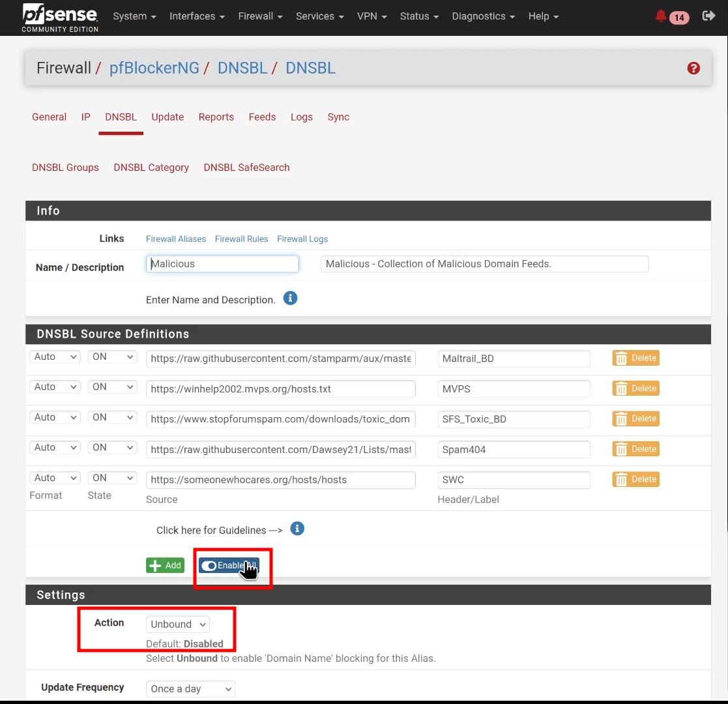Follow the Firewall Rules link
The image size is (728, 704).
click(x=241, y=239)
